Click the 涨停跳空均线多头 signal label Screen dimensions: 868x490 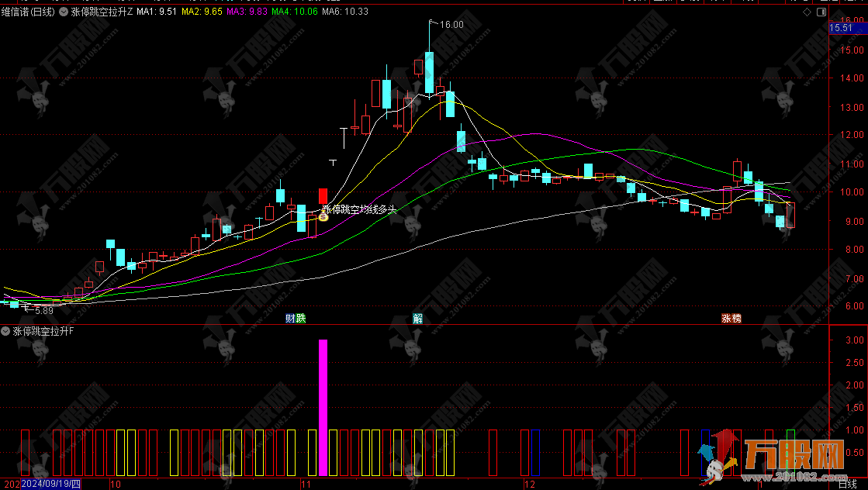pos(360,209)
